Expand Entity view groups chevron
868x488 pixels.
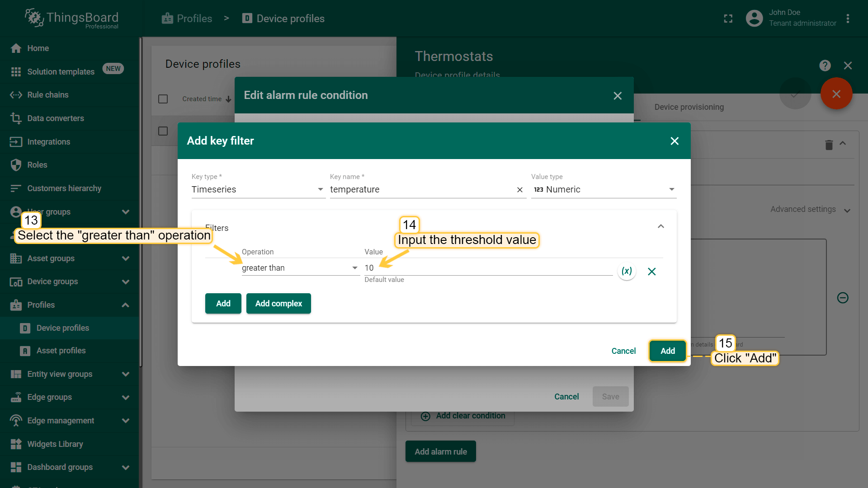coord(126,374)
